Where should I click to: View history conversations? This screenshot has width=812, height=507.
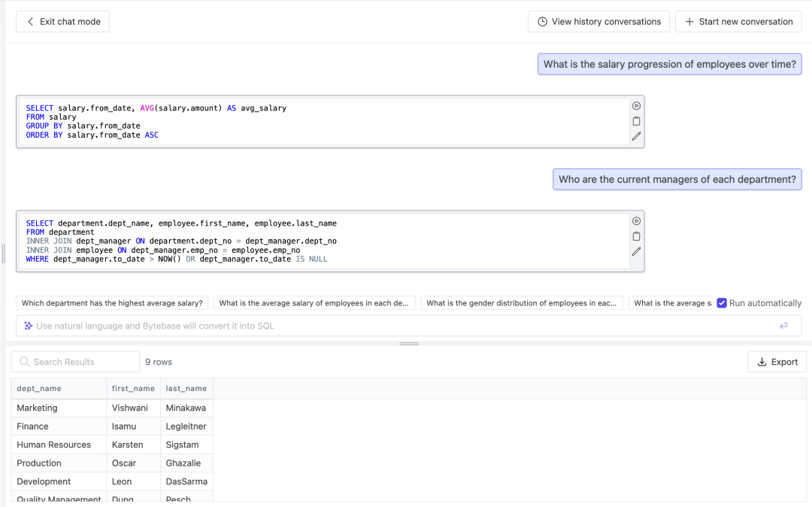pyautogui.click(x=598, y=22)
